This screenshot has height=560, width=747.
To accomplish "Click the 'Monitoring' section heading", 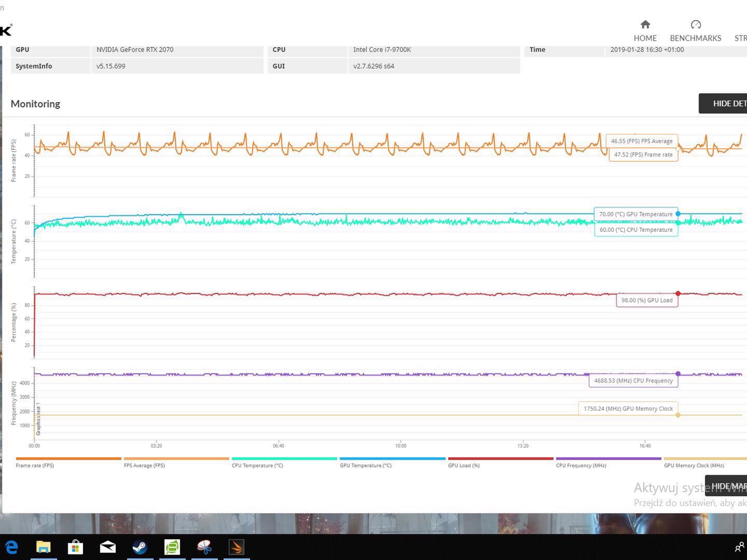I will [x=35, y=104].
